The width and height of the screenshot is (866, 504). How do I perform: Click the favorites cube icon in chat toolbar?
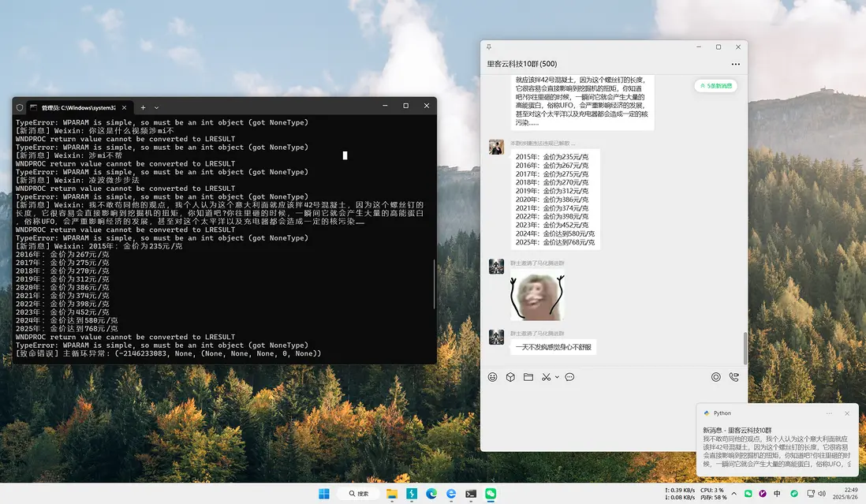(x=510, y=377)
